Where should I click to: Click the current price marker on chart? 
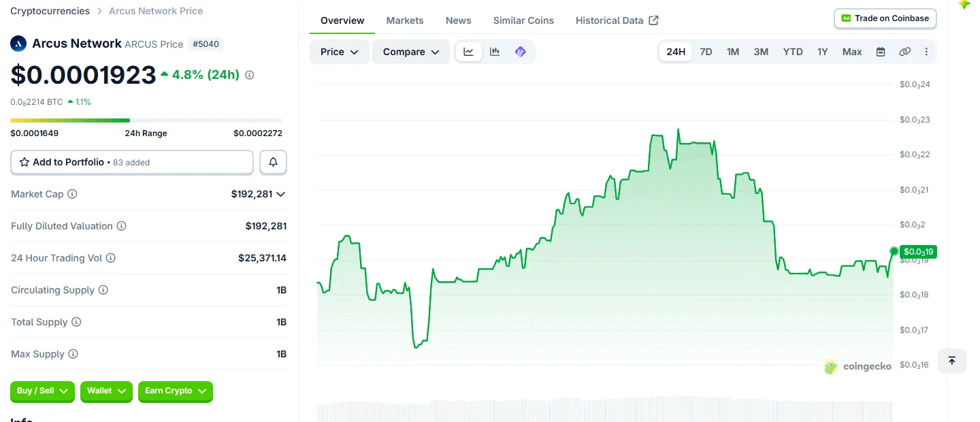point(894,251)
